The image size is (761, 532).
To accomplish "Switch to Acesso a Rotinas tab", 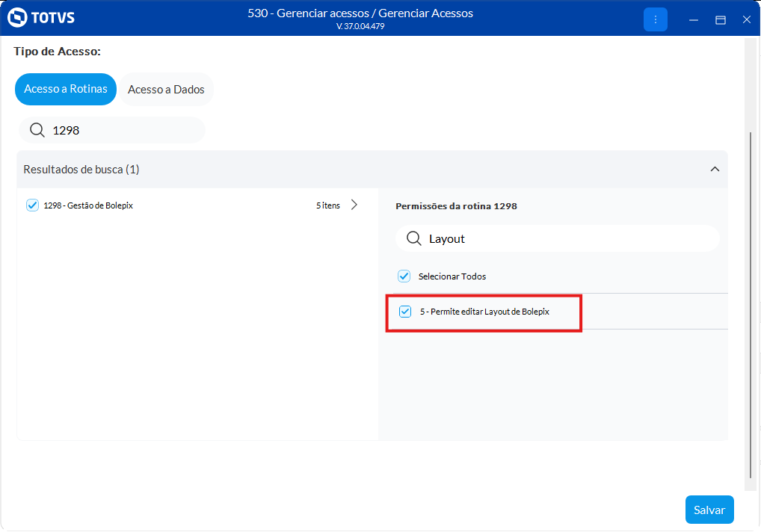I will [66, 89].
